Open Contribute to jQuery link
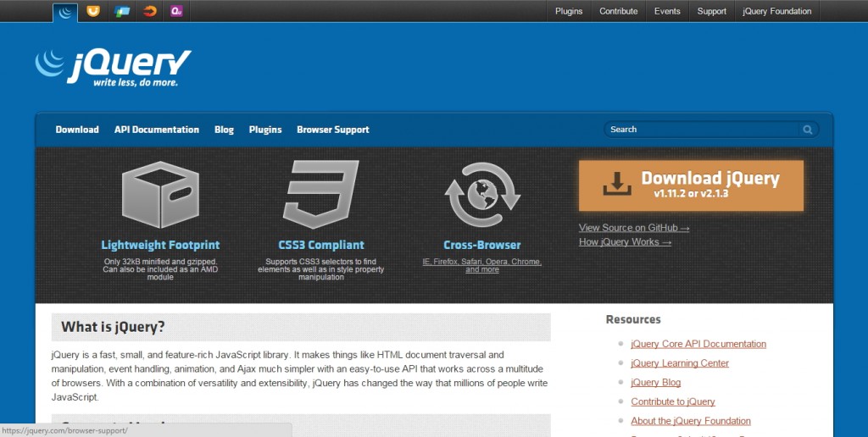This screenshot has height=437, width=868. [673, 401]
